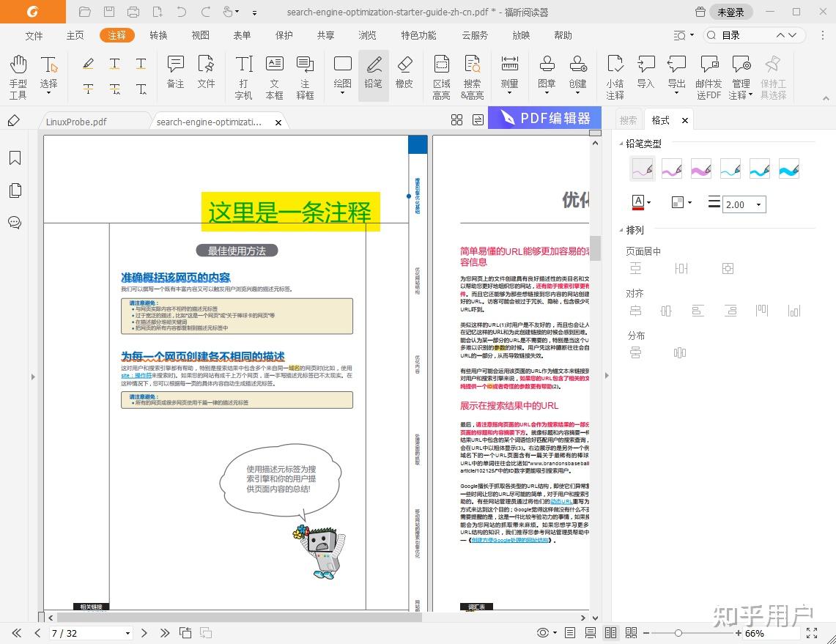This screenshot has width=836, height=644.
Task: Open the Pages thumbnail side panel
Action: (15, 190)
